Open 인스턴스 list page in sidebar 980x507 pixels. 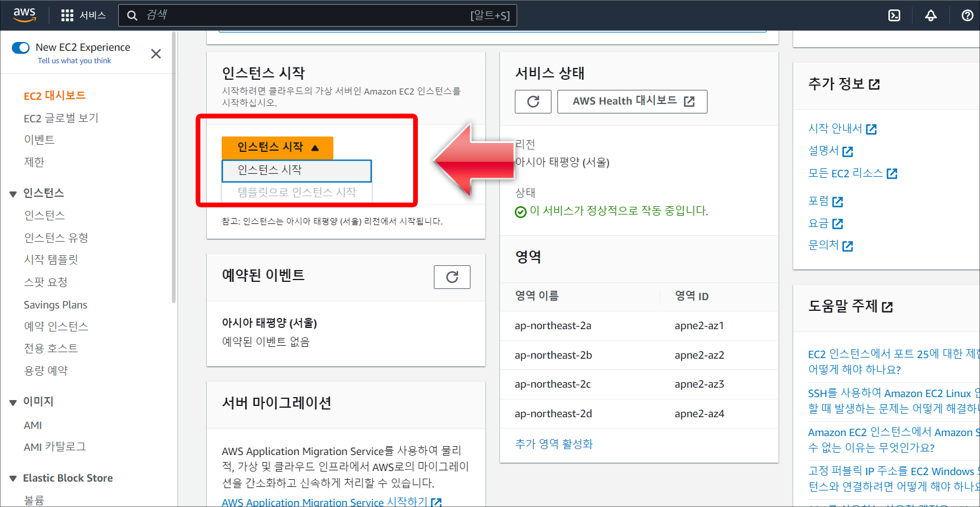44,215
